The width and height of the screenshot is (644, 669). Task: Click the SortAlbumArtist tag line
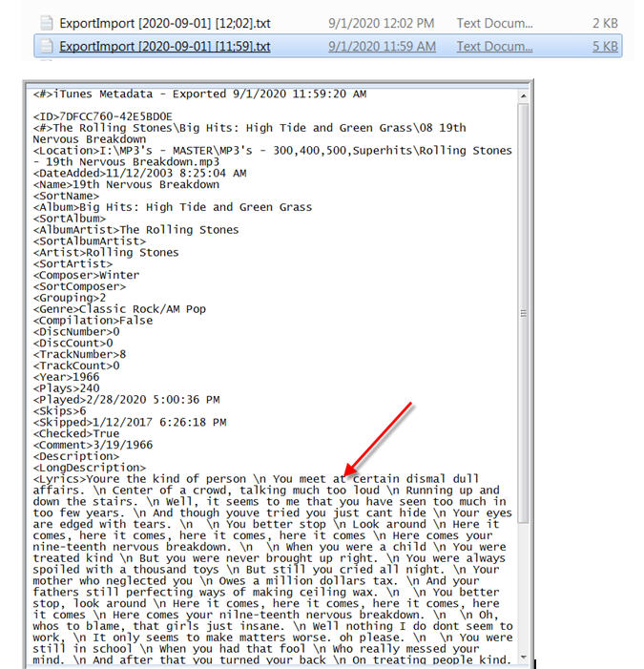[90, 241]
